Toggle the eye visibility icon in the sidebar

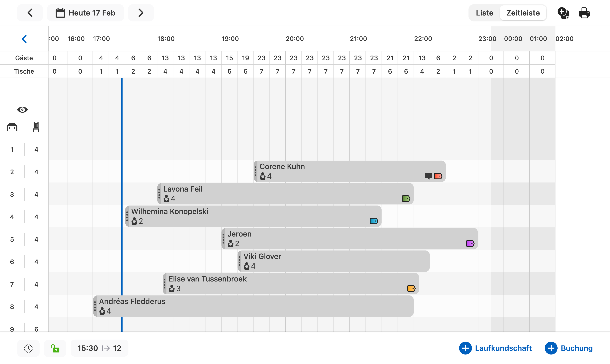tap(23, 109)
